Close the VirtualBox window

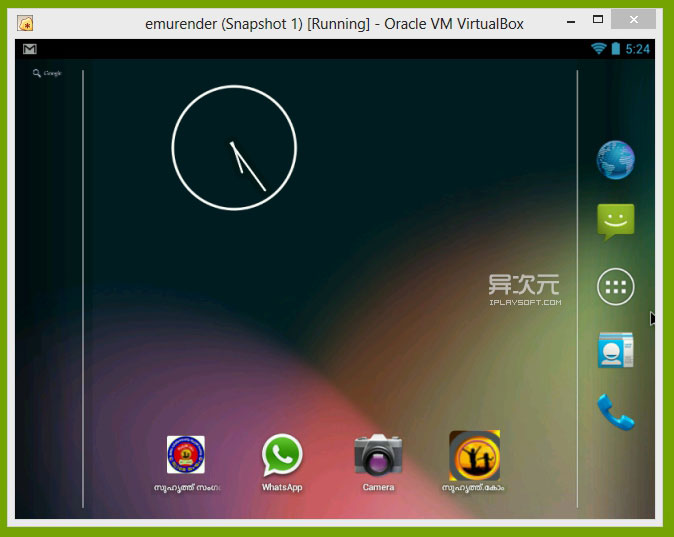(633, 19)
